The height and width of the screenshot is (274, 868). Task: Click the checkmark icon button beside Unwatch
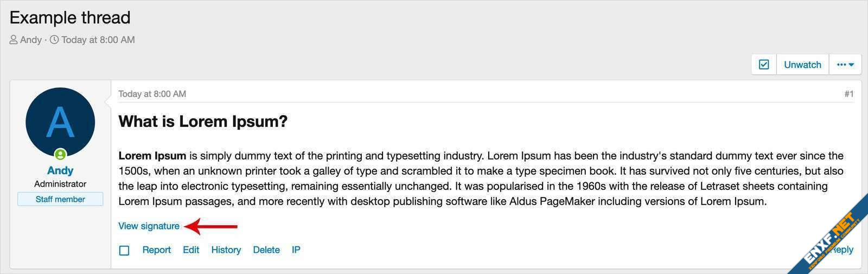pyautogui.click(x=764, y=65)
